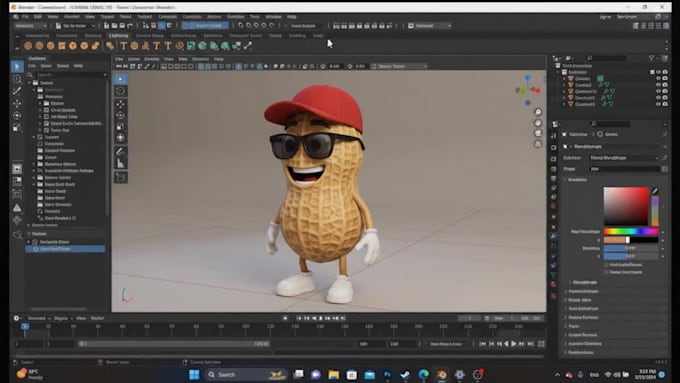Viewport: 680px width, 383px height.
Task: Click the blue playhead marker in the timeline
Action: (x=25, y=327)
